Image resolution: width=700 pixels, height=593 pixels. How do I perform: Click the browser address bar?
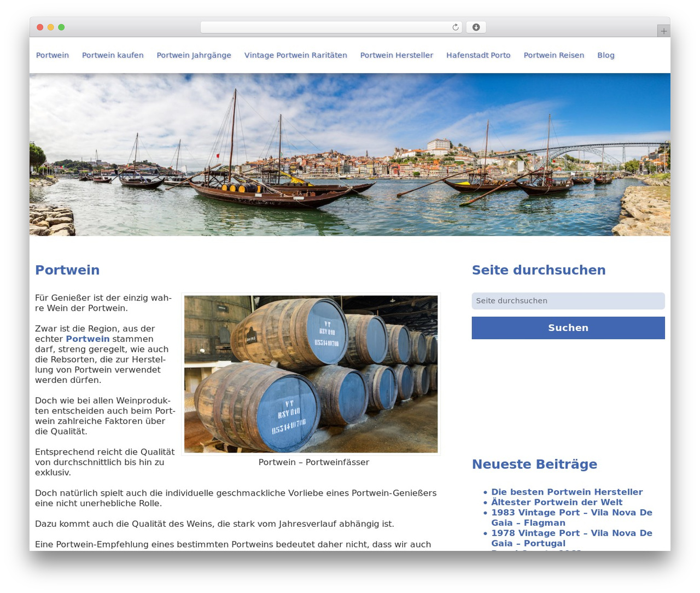[331, 27]
